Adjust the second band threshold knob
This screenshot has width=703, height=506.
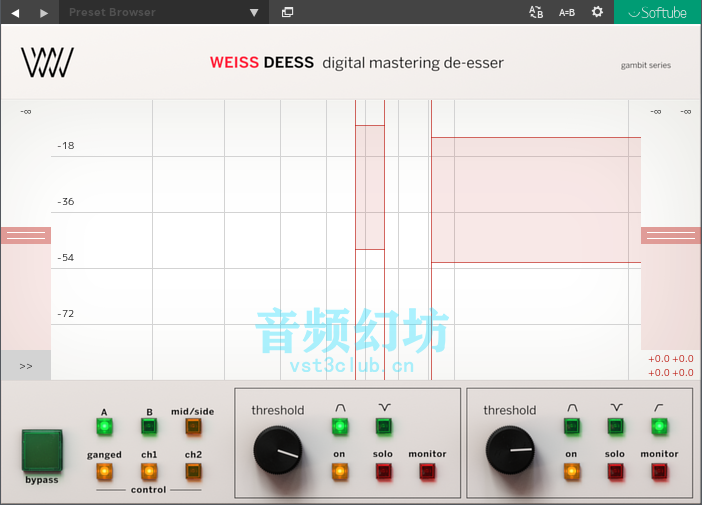(x=510, y=450)
